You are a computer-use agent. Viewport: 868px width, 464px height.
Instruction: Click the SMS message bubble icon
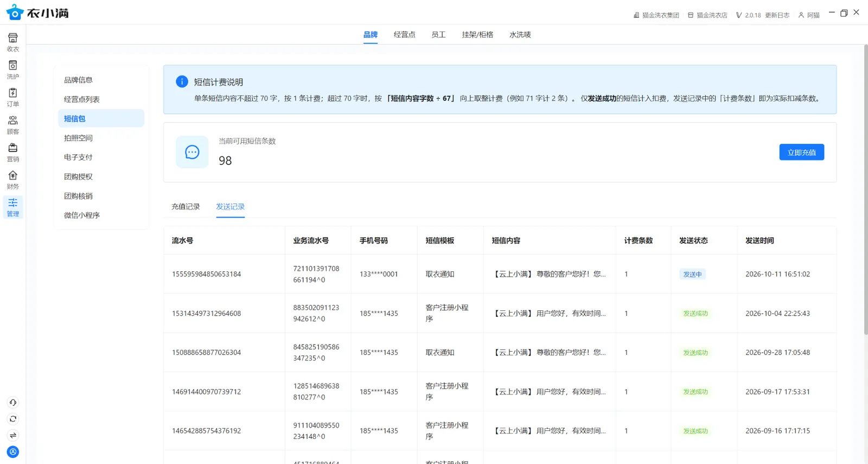pos(192,152)
